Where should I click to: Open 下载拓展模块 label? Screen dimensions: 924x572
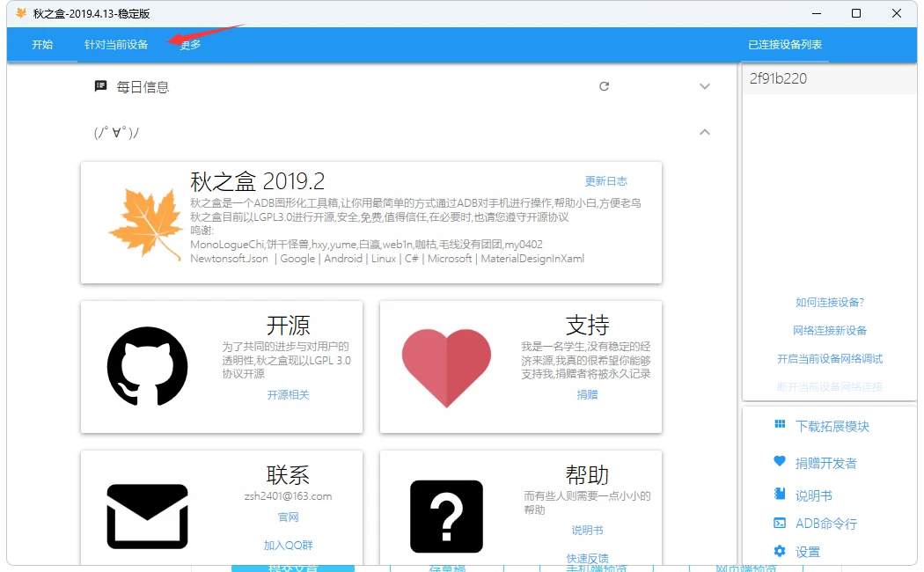click(832, 427)
